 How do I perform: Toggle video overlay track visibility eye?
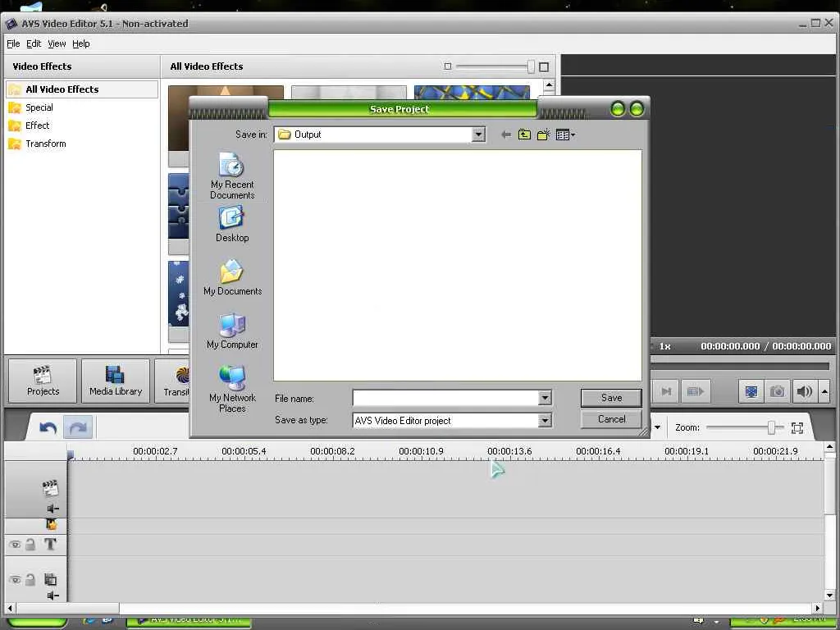pos(15,580)
